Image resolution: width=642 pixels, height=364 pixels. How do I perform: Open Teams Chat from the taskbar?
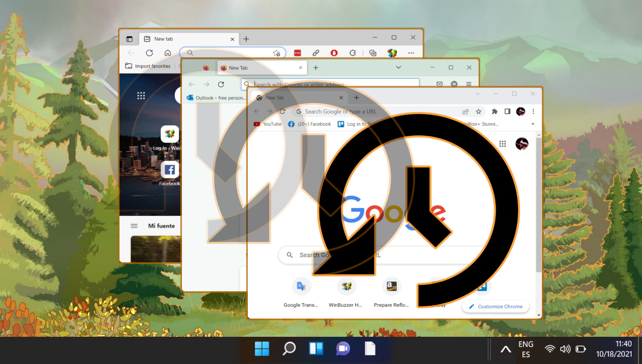click(343, 349)
